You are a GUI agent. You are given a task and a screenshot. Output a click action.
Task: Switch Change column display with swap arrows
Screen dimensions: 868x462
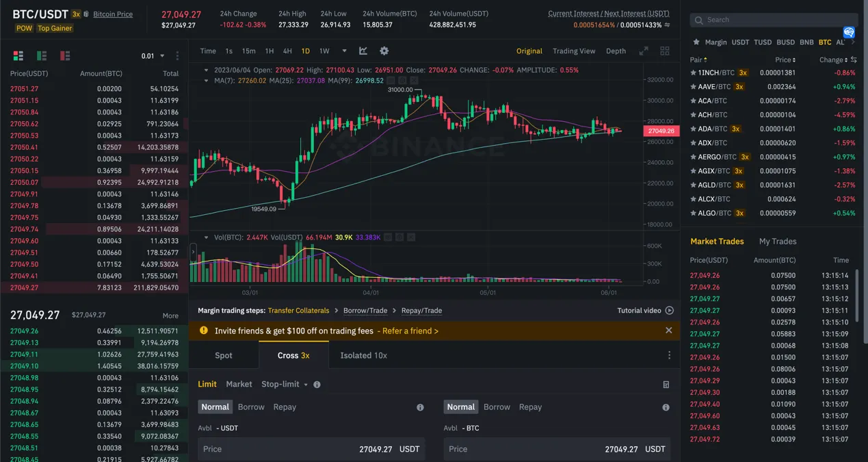point(854,60)
